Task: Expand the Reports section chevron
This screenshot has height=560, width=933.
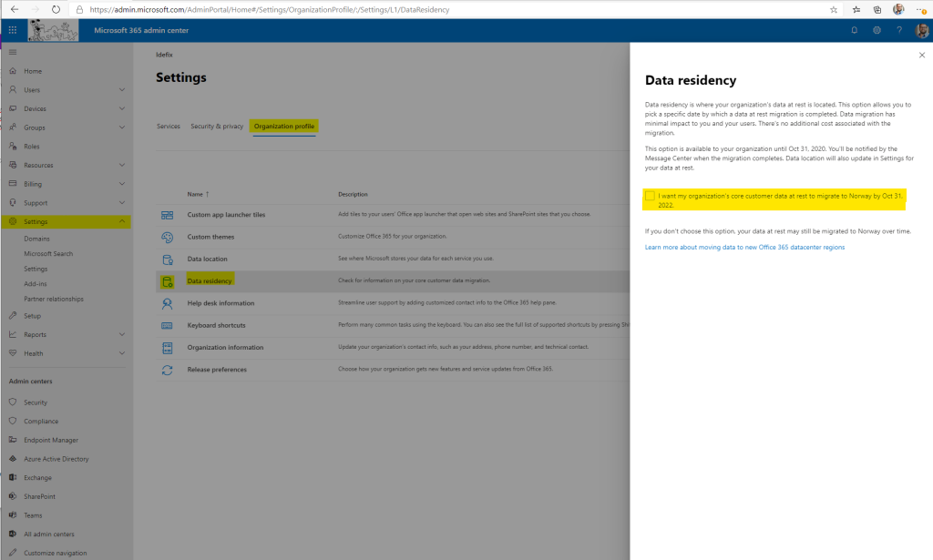Action: point(122,334)
